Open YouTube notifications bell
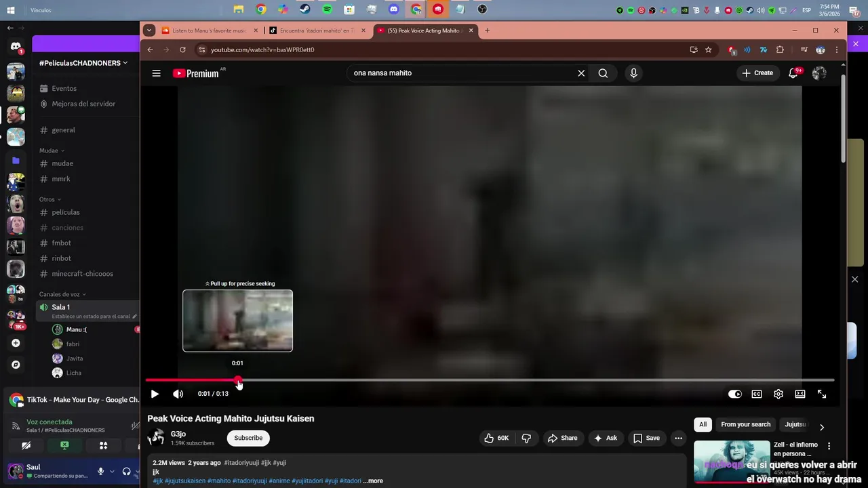 [793, 73]
